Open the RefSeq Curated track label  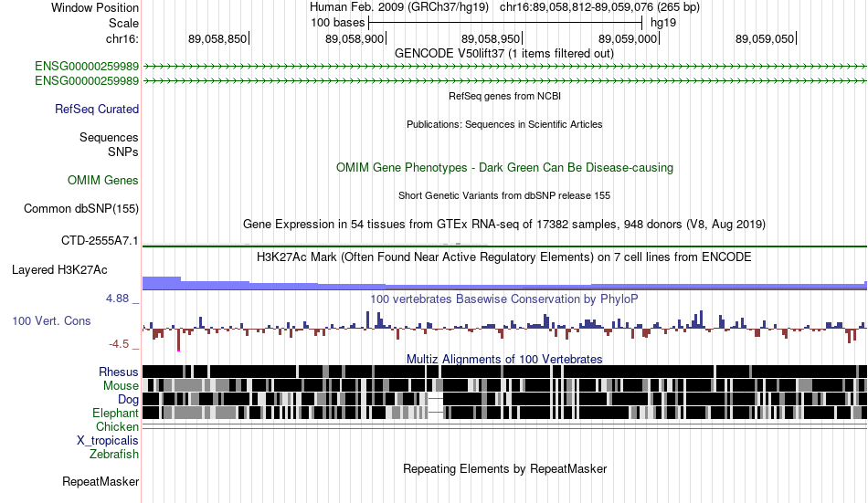tap(96, 109)
